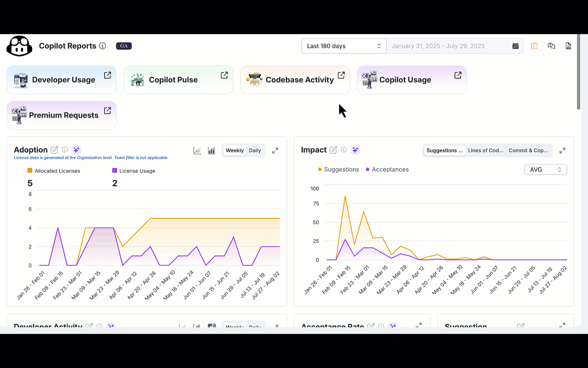Switch to Commit & Copilot tab
The width and height of the screenshot is (588, 368).
point(528,151)
